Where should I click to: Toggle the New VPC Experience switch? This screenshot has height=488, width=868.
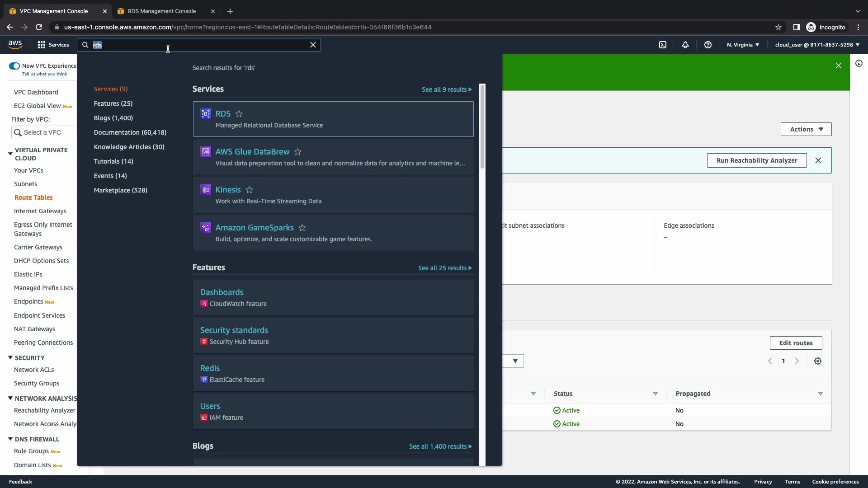[x=14, y=66]
